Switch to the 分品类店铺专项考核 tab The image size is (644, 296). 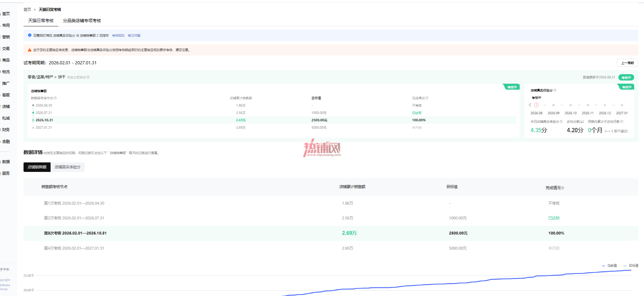(82, 21)
